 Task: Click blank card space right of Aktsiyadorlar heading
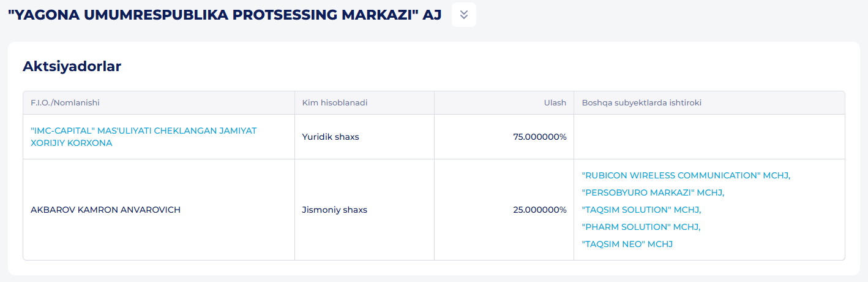(490, 66)
